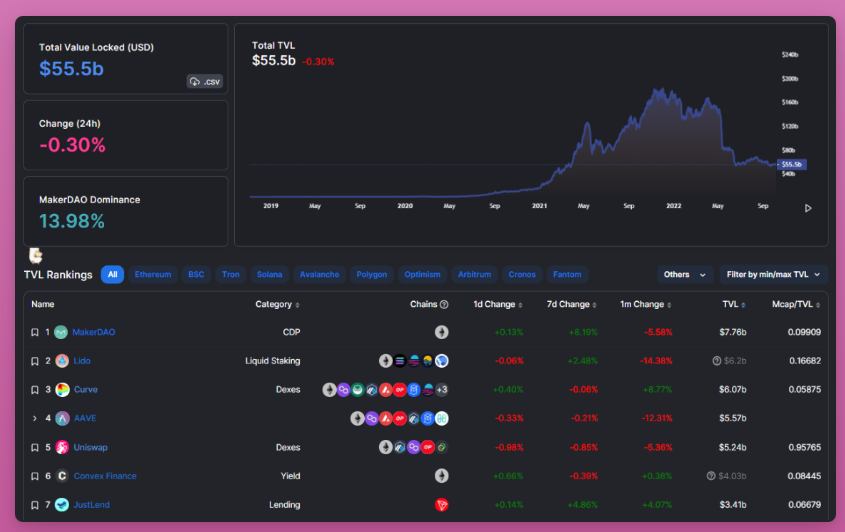This screenshot has height=532, width=845.
Task: Click the Ethereum chain icon in Lido row
Action: [x=385, y=361]
